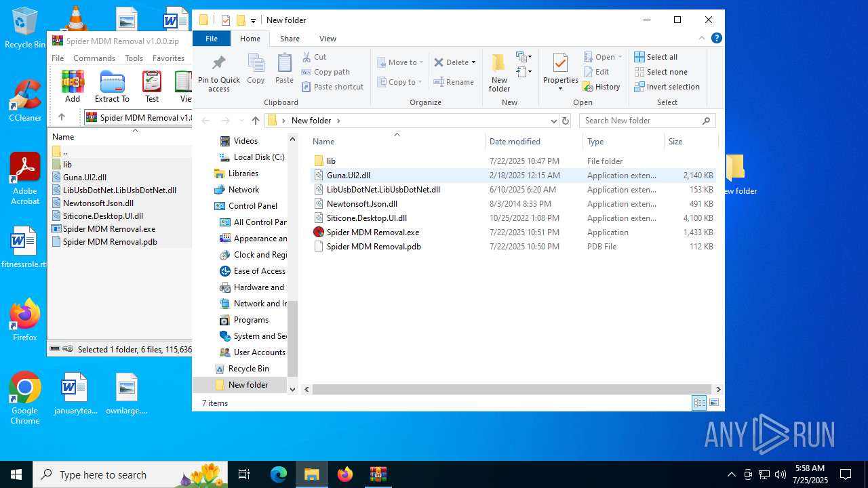Switch to the View tab
The height and width of the screenshot is (488, 868).
pos(328,39)
